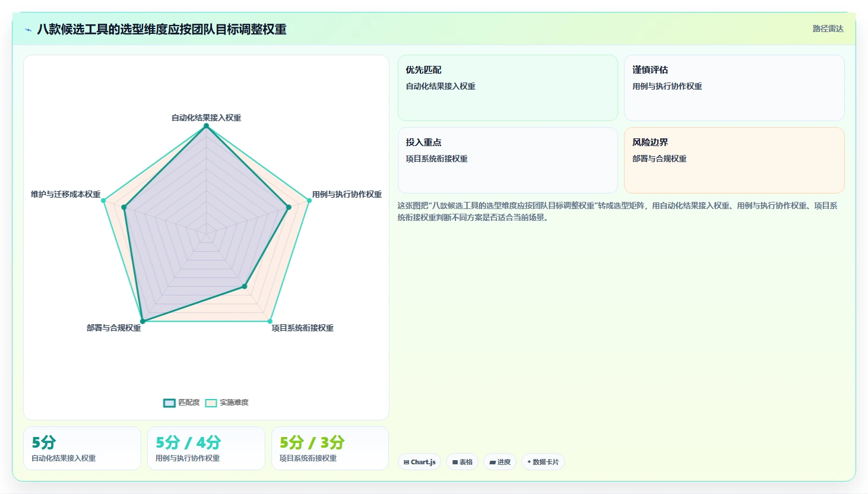The width and height of the screenshot is (868, 494).
Task: Toggle the 实施难度 legend entry
Action: coord(227,403)
